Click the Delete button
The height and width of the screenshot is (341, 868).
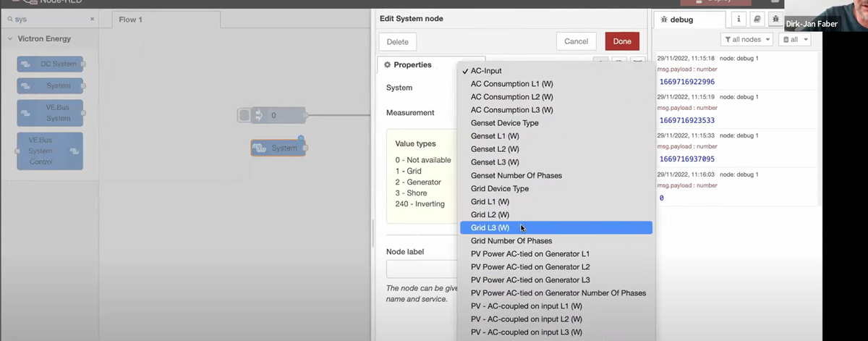[397, 42]
